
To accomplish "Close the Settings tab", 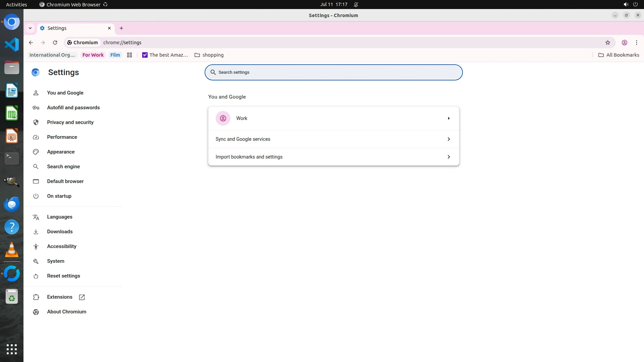I will pyautogui.click(x=109, y=28).
